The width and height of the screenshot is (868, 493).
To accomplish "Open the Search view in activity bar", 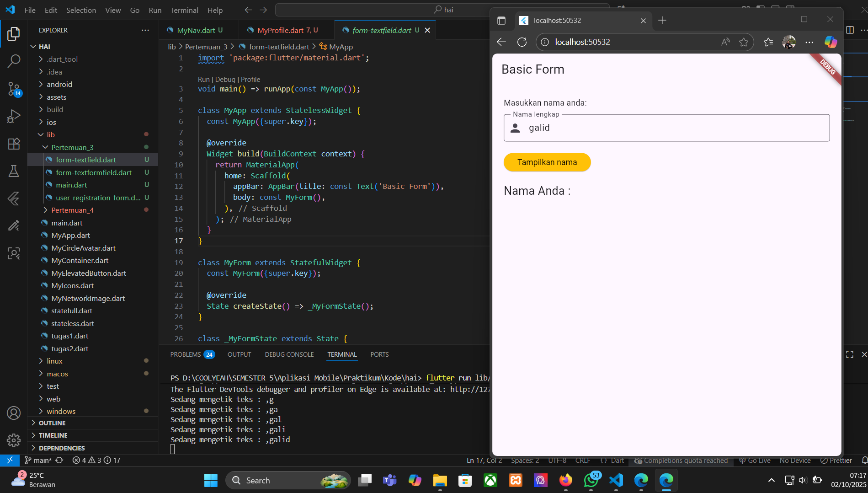I will 14,61.
